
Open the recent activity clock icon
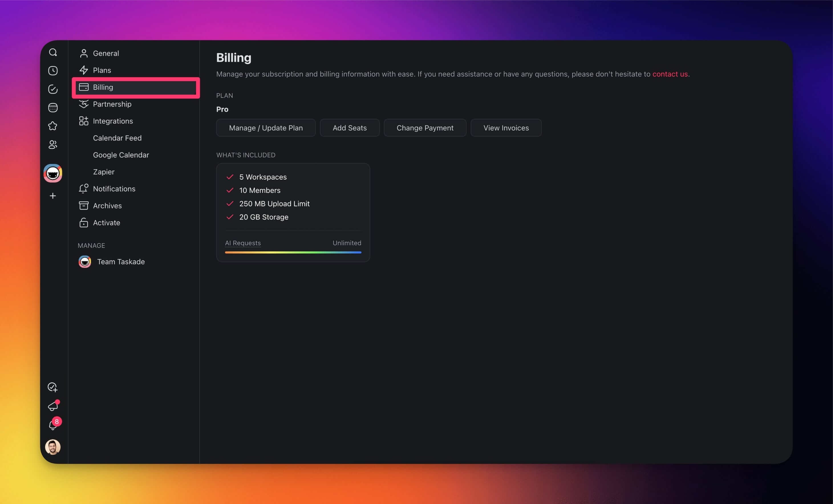pyautogui.click(x=53, y=71)
